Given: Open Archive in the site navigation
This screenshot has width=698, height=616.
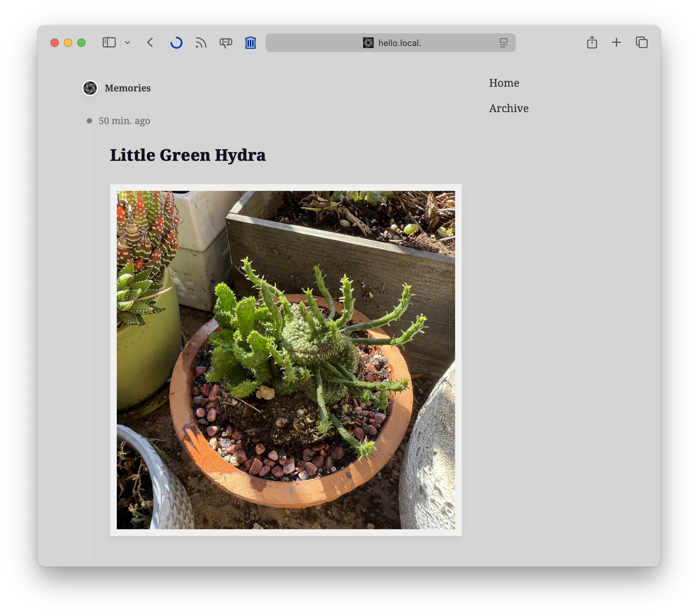Looking at the screenshot, I should pyautogui.click(x=508, y=108).
